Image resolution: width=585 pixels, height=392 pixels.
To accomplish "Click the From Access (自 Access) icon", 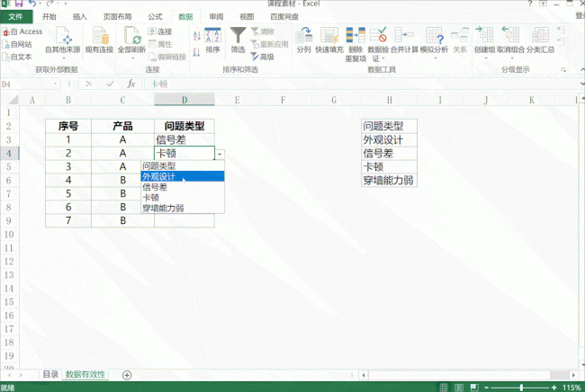I will [x=6, y=32].
